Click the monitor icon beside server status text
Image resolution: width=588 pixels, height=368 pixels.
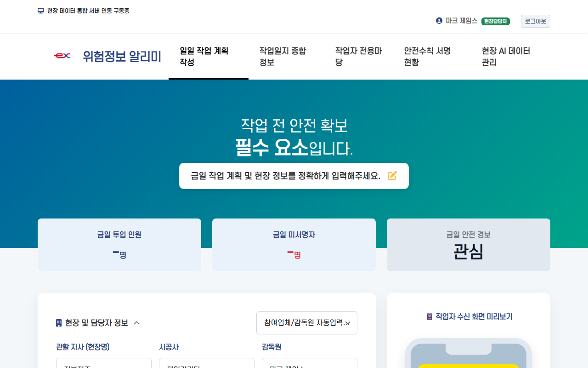click(41, 11)
